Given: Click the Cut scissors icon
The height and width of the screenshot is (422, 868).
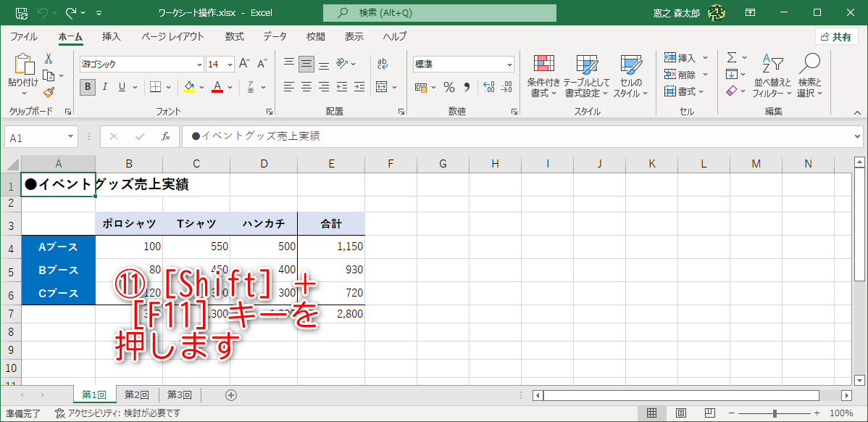Looking at the screenshot, I should click(x=49, y=58).
